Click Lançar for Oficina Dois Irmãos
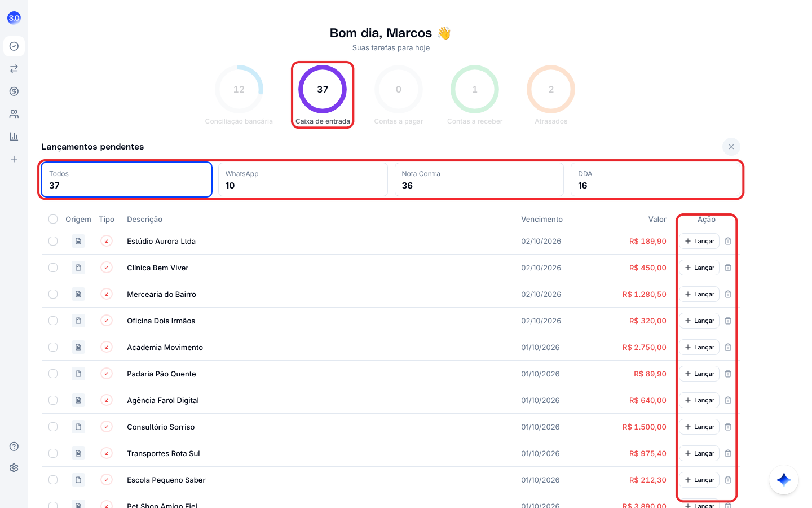 [699, 321]
